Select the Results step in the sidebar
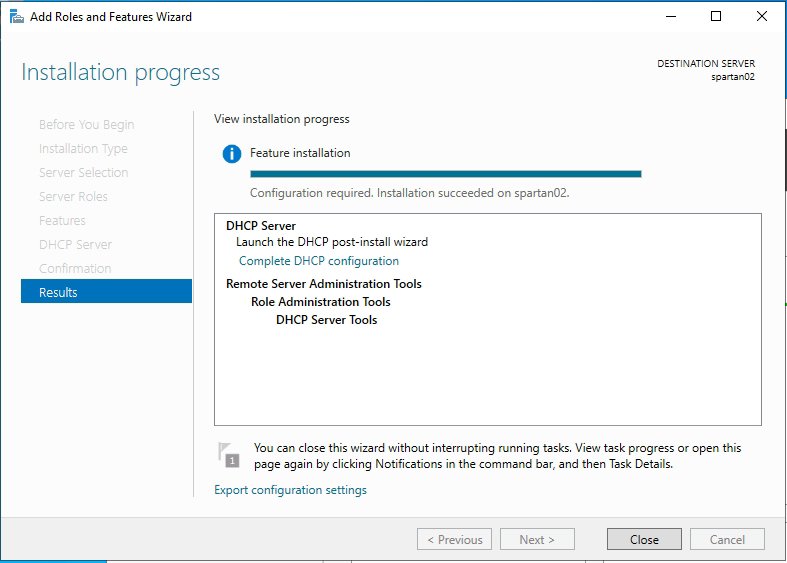Screen dimensions: 787x563 click(x=106, y=292)
